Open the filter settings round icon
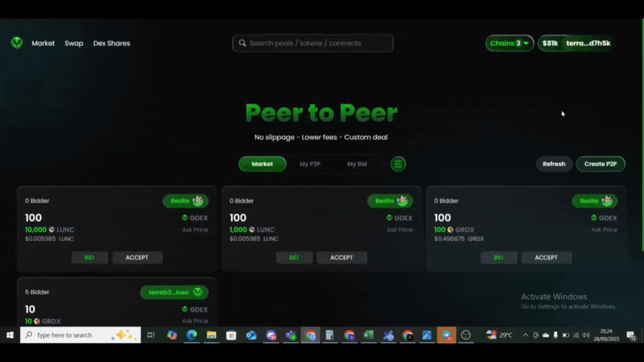Screen dimensions: 644x362 click(398, 164)
